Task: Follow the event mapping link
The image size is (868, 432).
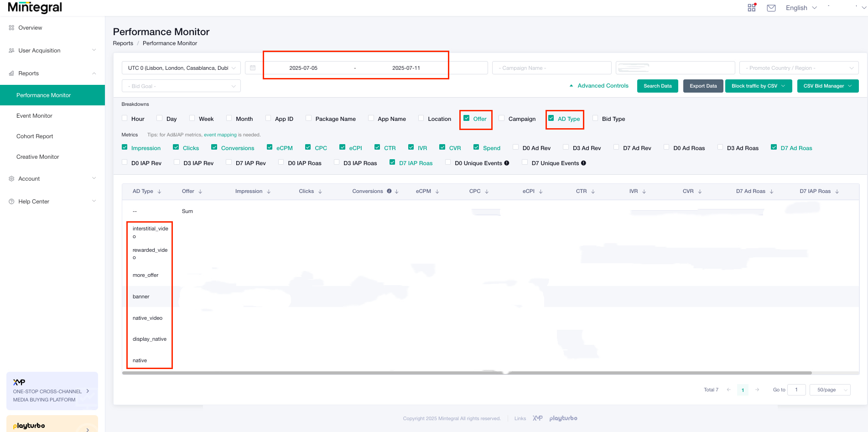Action: click(x=220, y=135)
